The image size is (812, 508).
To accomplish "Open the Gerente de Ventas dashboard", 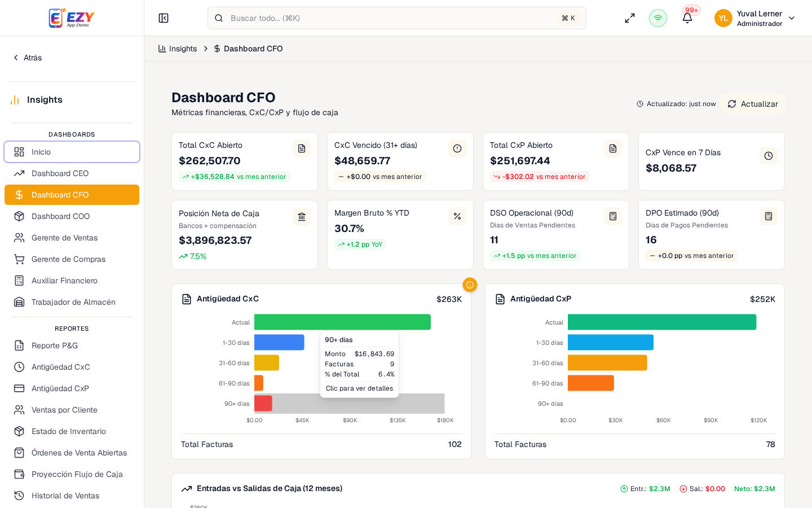I will (72, 238).
